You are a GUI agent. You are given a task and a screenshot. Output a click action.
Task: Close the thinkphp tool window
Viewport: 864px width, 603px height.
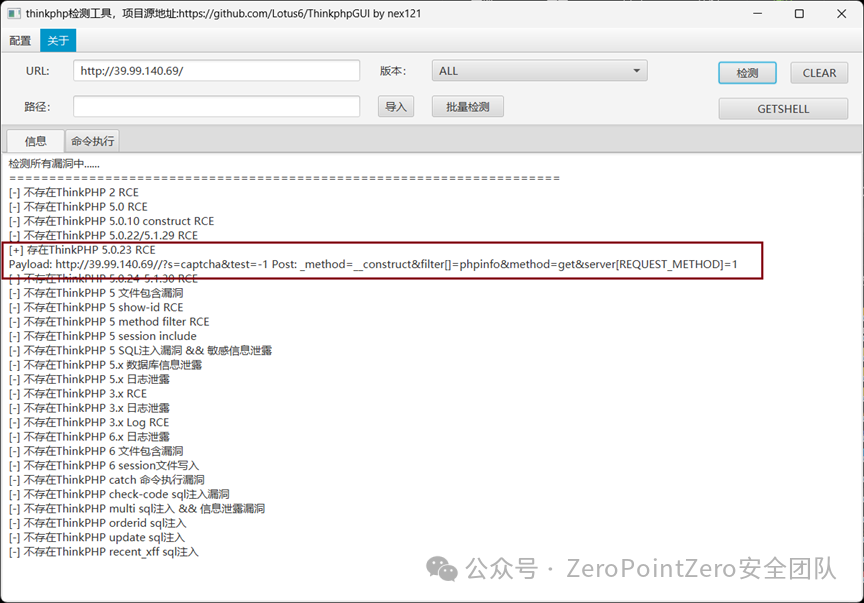click(841, 13)
